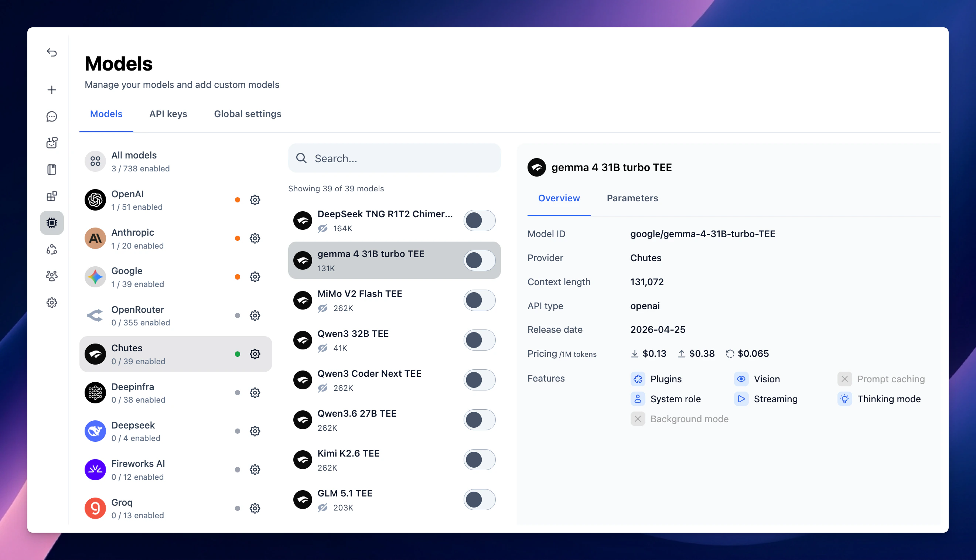This screenshot has width=976, height=560.
Task: Click the release date 2026-04-25
Action: (658, 329)
